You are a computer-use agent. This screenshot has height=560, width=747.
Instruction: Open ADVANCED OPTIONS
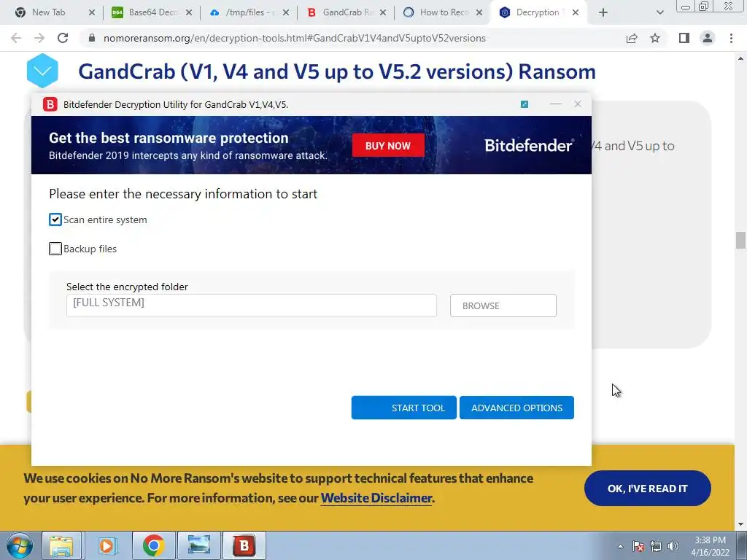click(517, 408)
